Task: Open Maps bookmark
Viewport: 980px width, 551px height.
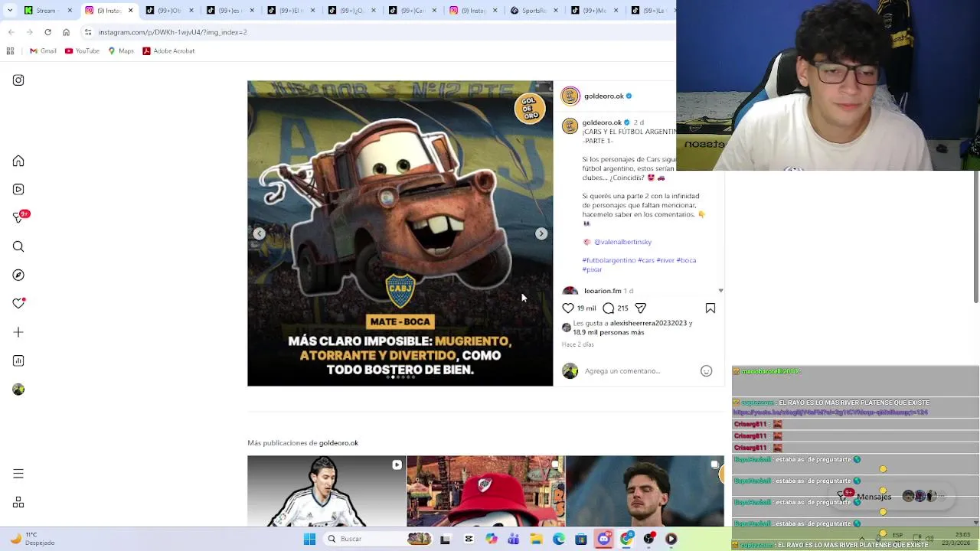Action: click(x=121, y=51)
